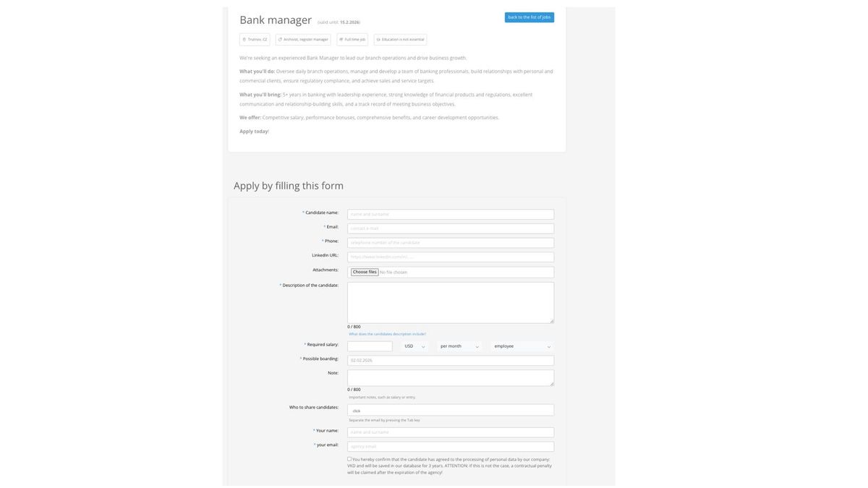Click the Note textarea
Viewport: 868px width, 488px height.
pyautogui.click(x=451, y=378)
